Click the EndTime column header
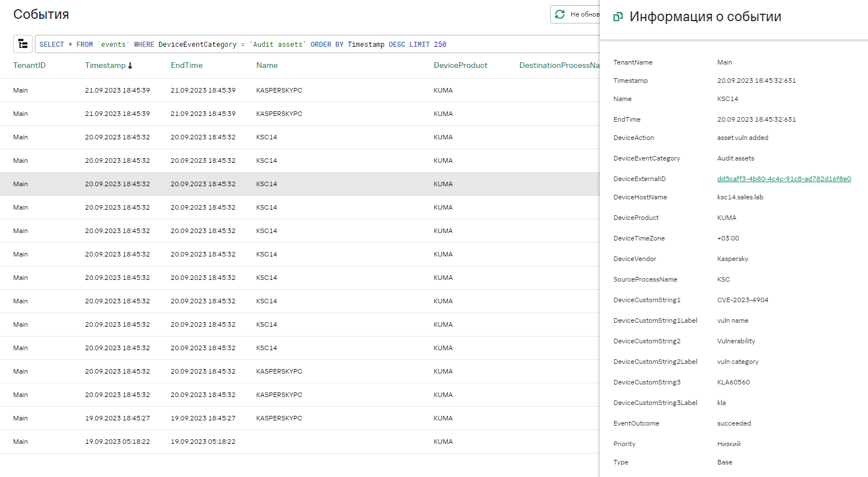The width and height of the screenshot is (868, 477). [187, 65]
